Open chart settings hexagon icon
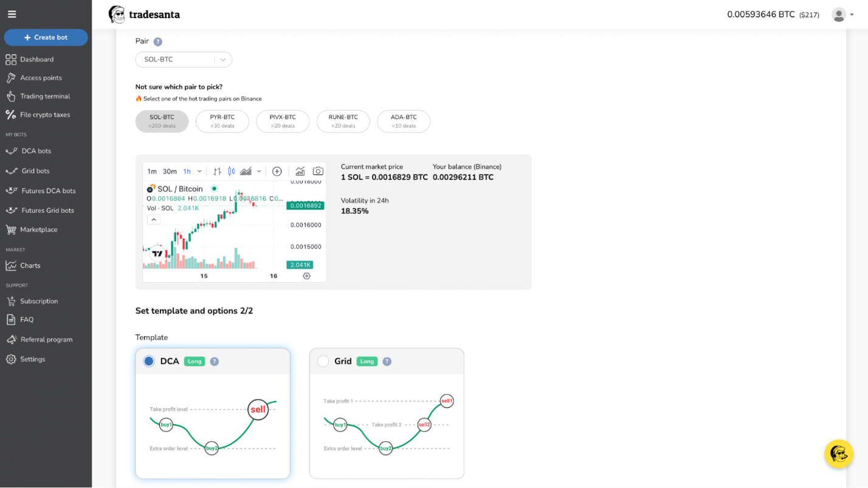This screenshot has width=868, height=488. point(306,276)
